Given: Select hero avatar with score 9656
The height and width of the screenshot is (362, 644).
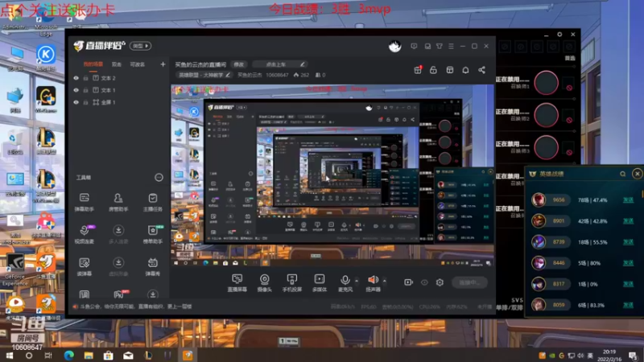Looking at the screenshot, I should (x=539, y=200).
